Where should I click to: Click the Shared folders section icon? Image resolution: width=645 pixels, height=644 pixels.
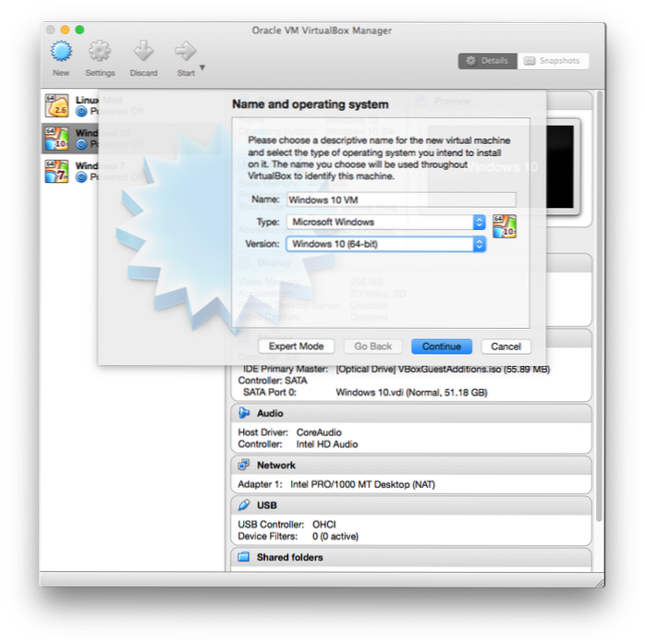pos(244,558)
